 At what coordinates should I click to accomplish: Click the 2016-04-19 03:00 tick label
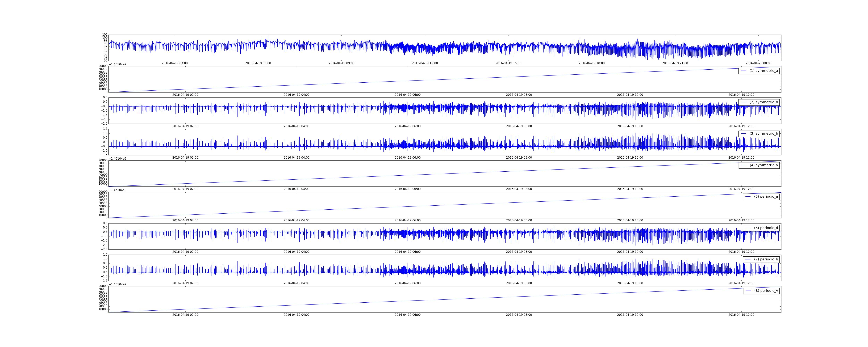coord(174,63)
